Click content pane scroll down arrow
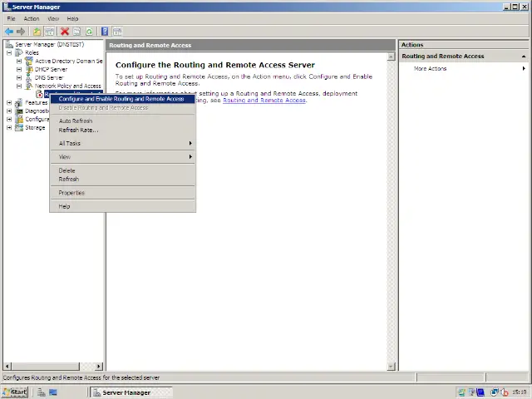The width and height of the screenshot is (532, 399). [392, 367]
